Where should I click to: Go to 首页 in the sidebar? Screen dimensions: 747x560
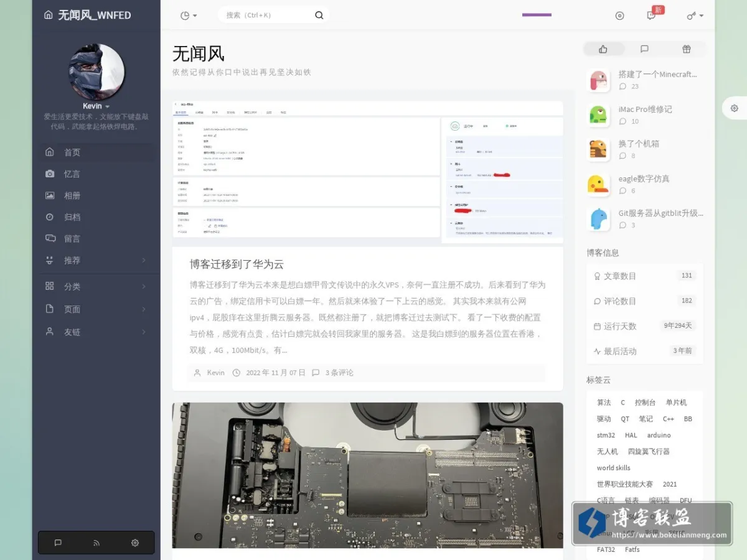[96, 152]
